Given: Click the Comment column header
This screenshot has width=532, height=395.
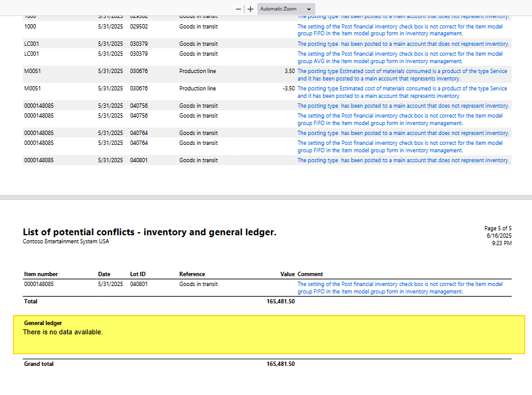Looking at the screenshot, I should coord(310,274).
